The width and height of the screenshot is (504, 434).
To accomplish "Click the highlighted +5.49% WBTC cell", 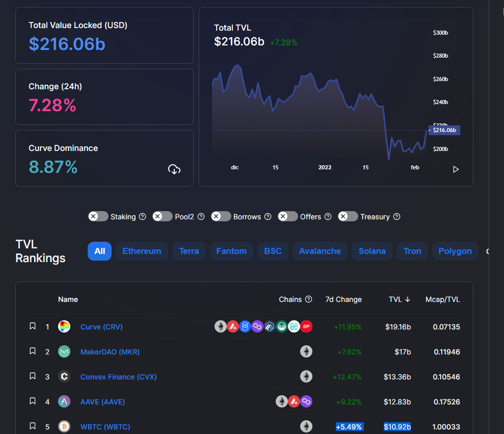I will pyautogui.click(x=350, y=427).
